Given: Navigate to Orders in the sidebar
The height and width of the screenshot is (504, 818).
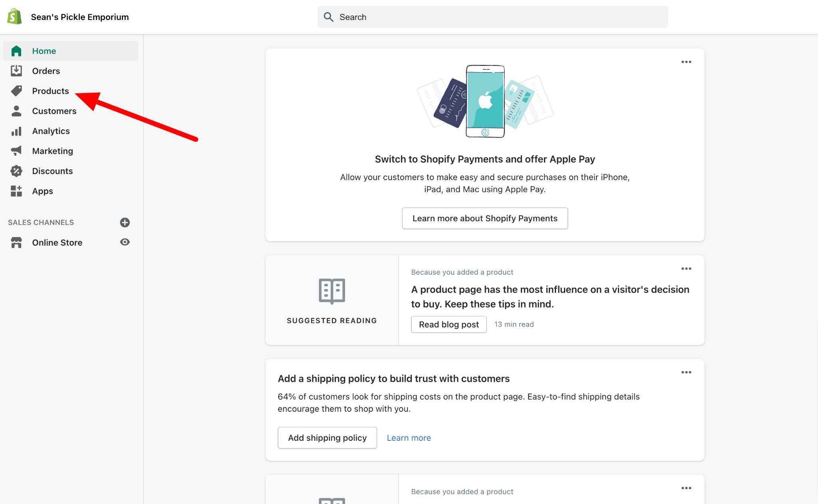Looking at the screenshot, I should point(46,71).
